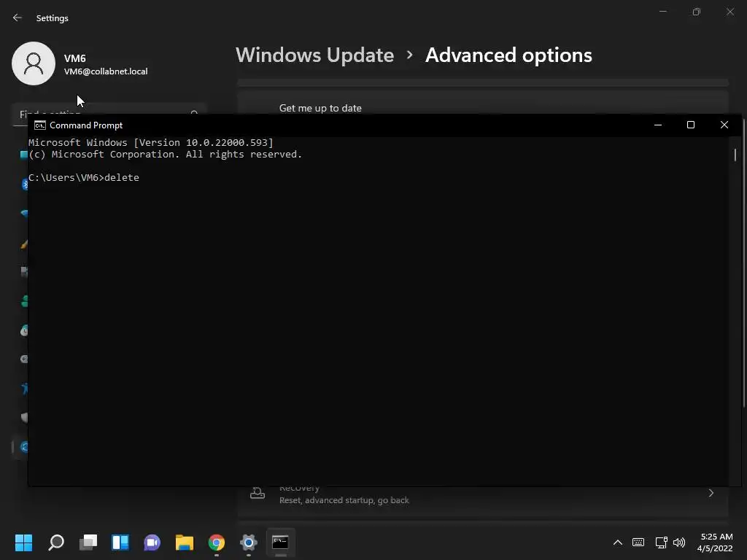
Task: Open the VM6 user account avatar
Action: click(x=34, y=63)
